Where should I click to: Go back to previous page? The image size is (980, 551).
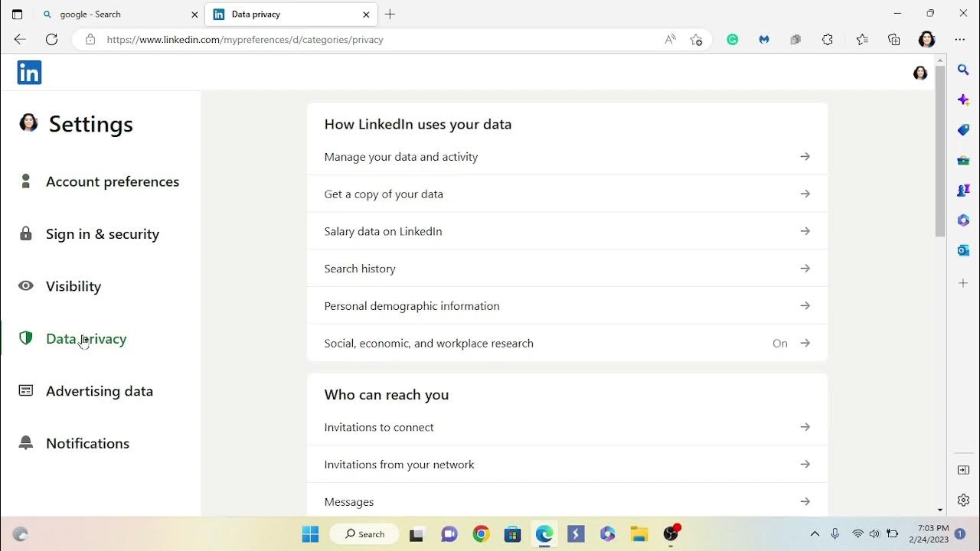pos(20,40)
